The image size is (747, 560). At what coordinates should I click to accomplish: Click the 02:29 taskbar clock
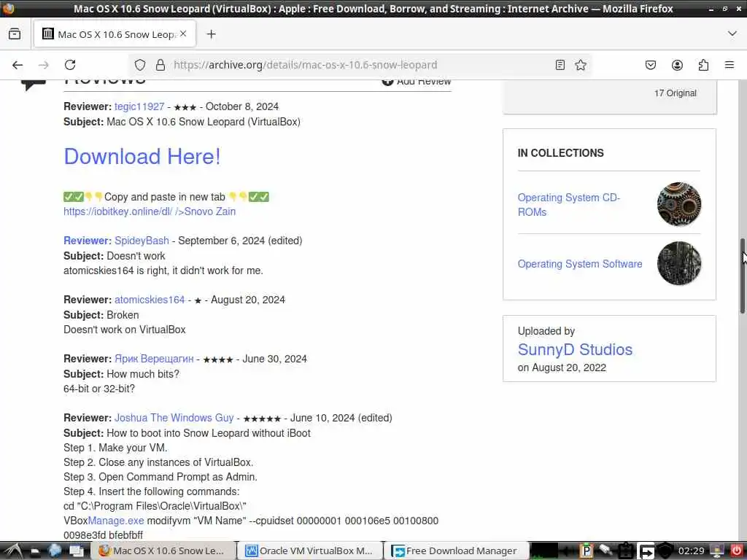pyautogui.click(x=691, y=551)
